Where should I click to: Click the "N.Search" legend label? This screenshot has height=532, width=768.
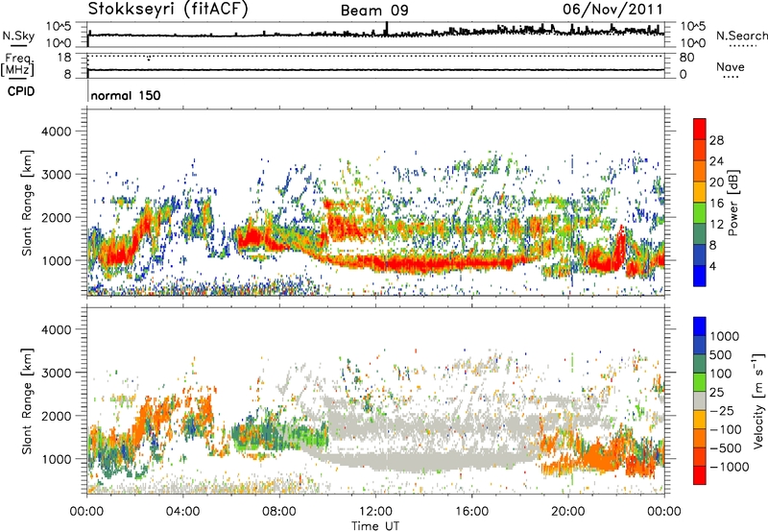point(741,36)
